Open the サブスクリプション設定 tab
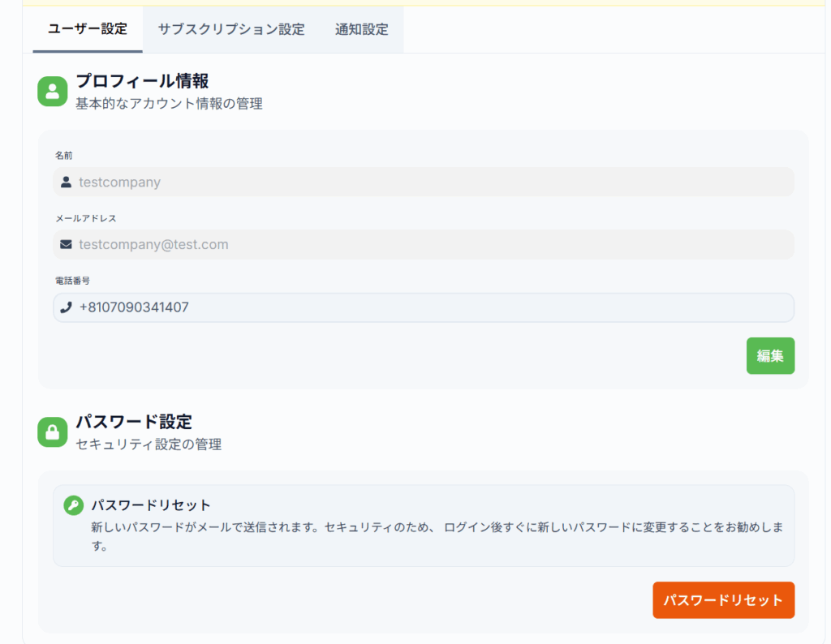The width and height of the screenshot is (831, 644). (231, 29)
